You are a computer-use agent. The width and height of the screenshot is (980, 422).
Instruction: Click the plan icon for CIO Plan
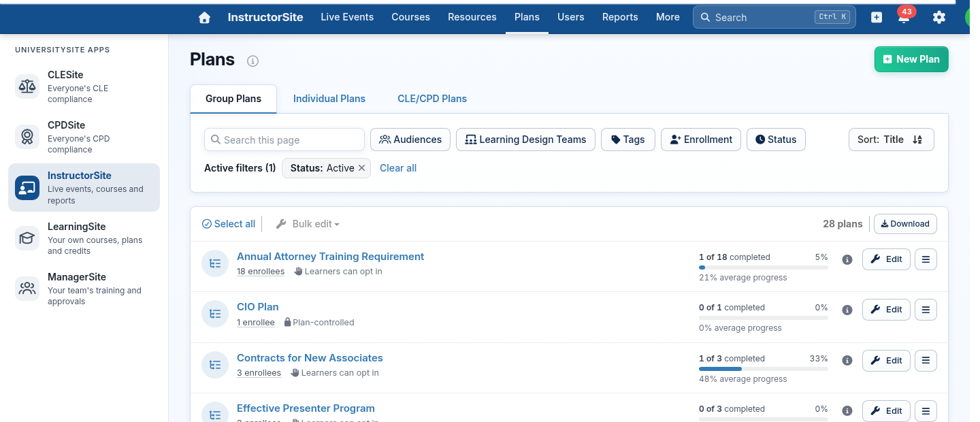point(215,314)
